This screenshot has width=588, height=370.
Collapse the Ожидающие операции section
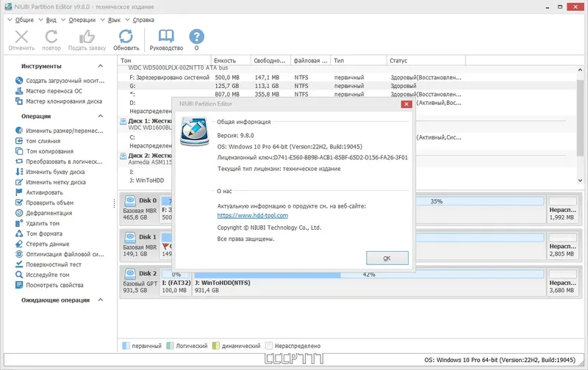(x=101, y=300)
